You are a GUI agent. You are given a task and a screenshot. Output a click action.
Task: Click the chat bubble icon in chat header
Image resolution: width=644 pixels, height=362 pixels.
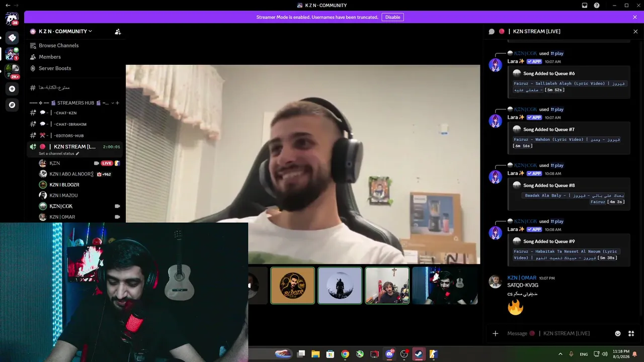pos(492,31)
